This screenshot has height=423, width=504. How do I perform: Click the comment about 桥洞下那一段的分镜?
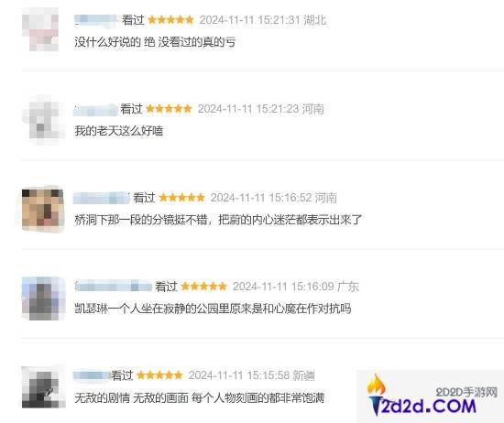point(218,220)
